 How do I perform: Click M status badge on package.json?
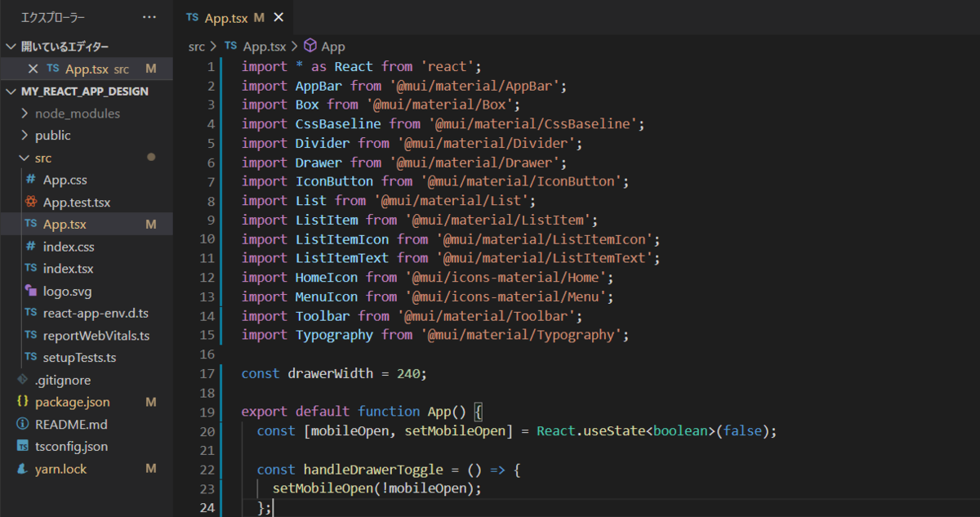[x=151, y=402]
